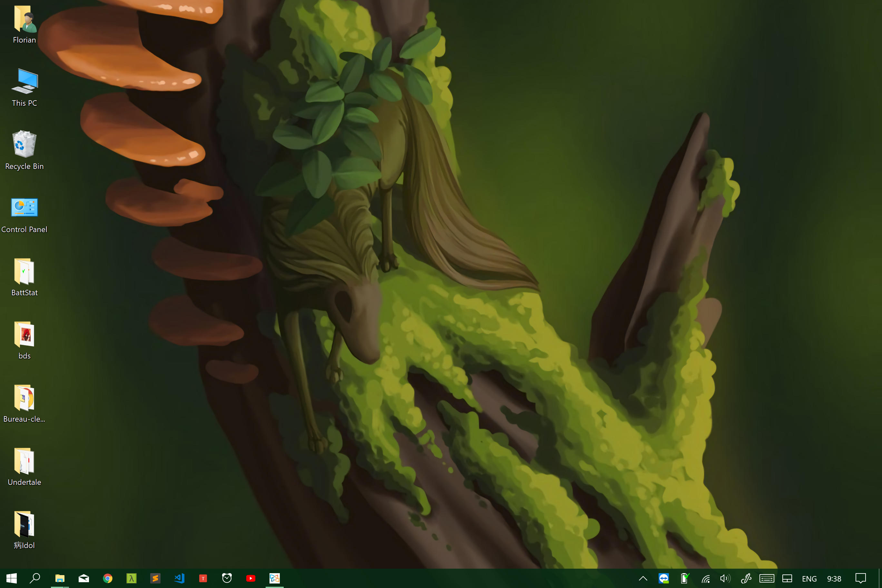Click the taskbar search magnifier

[35, 578]
